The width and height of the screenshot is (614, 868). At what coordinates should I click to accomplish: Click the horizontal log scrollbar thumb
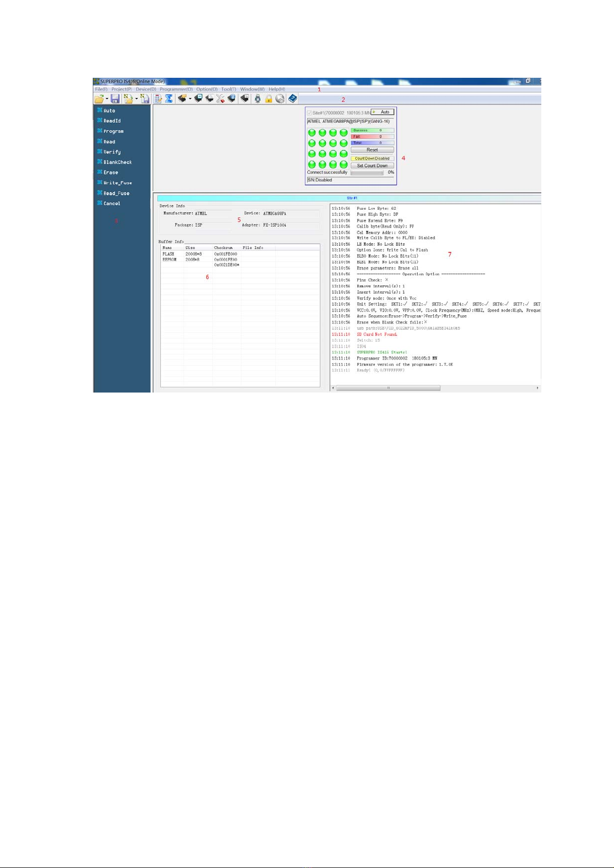pyautogui.click(x=388, y=388)
